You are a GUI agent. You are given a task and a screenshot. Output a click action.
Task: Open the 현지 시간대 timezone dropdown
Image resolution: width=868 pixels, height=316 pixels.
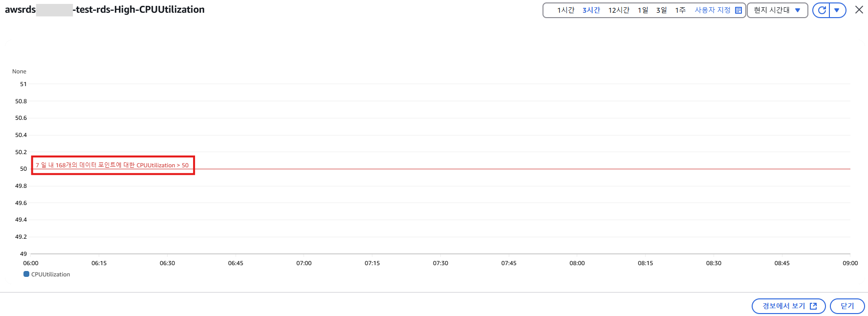tap(777, 10)
